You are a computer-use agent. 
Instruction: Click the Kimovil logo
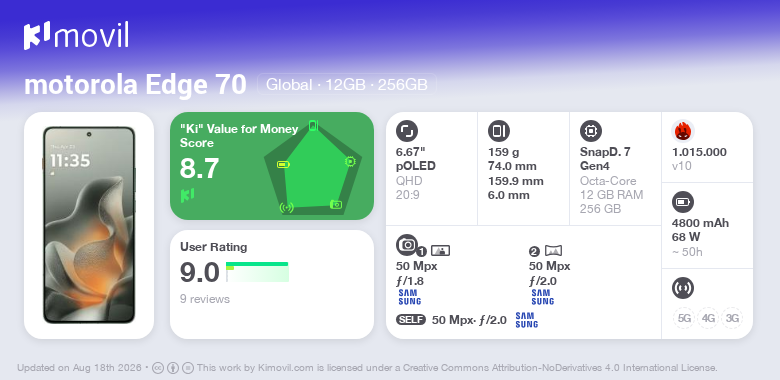[x=76, y=36]
